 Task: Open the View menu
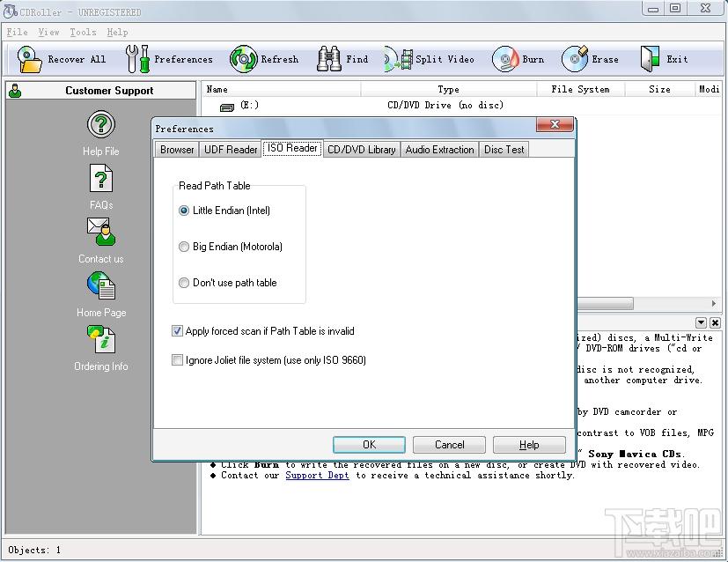pos(48,32)
